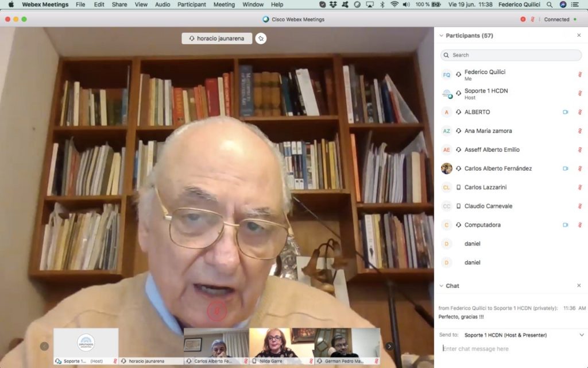
Task: Open the Siri icon in menu bar
Action: click(x=563, y=5)
